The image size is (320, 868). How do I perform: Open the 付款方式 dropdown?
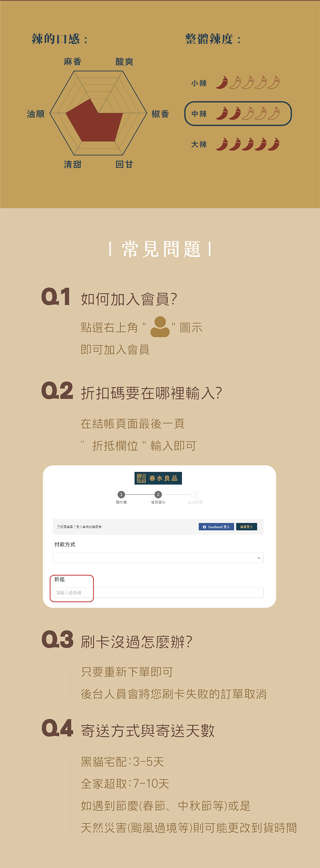(x=158, y=558)
